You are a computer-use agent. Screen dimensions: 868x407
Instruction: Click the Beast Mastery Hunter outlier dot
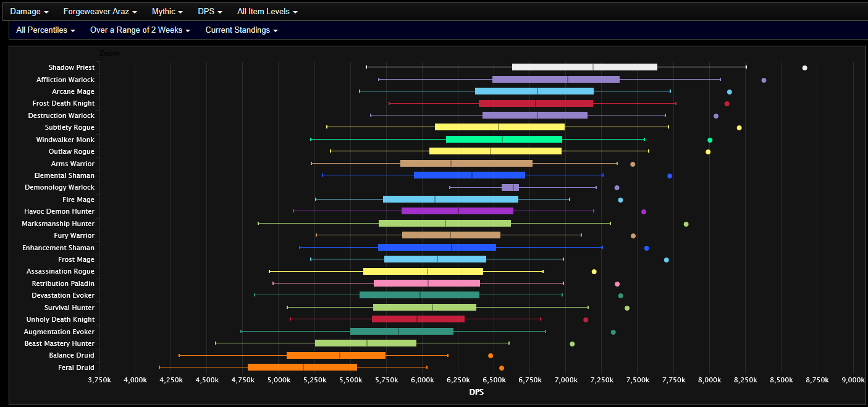coord(572,344)
